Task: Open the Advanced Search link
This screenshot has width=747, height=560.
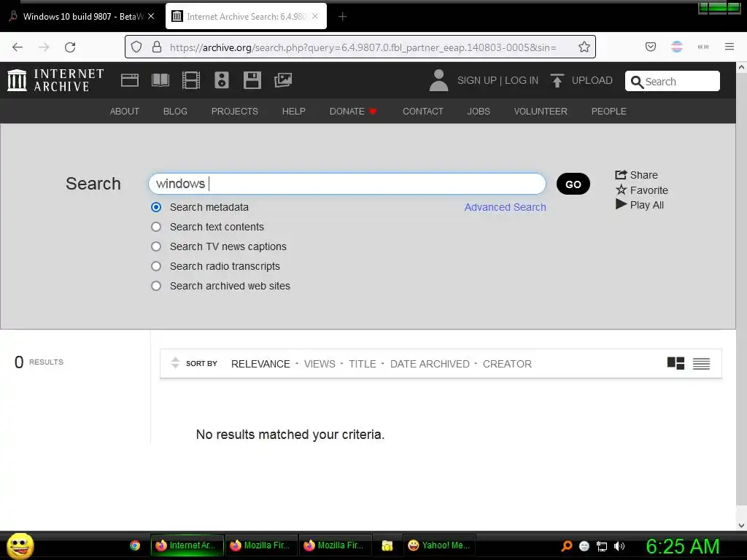Action: 505,207
